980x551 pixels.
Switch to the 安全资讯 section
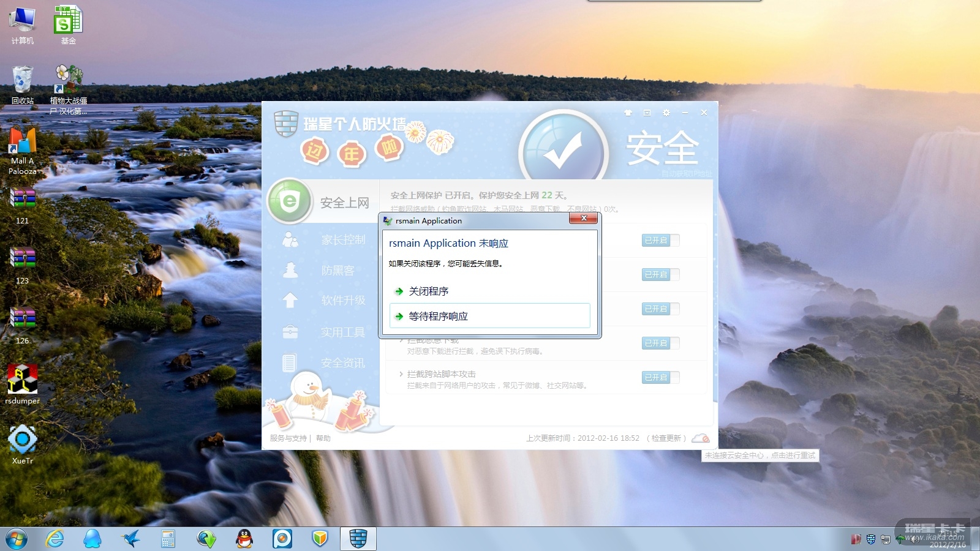(343, 363)
